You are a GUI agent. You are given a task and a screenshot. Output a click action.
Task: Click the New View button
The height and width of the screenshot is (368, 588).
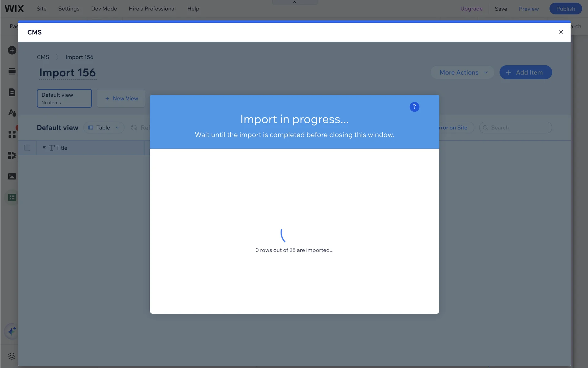tap(121, 98)
